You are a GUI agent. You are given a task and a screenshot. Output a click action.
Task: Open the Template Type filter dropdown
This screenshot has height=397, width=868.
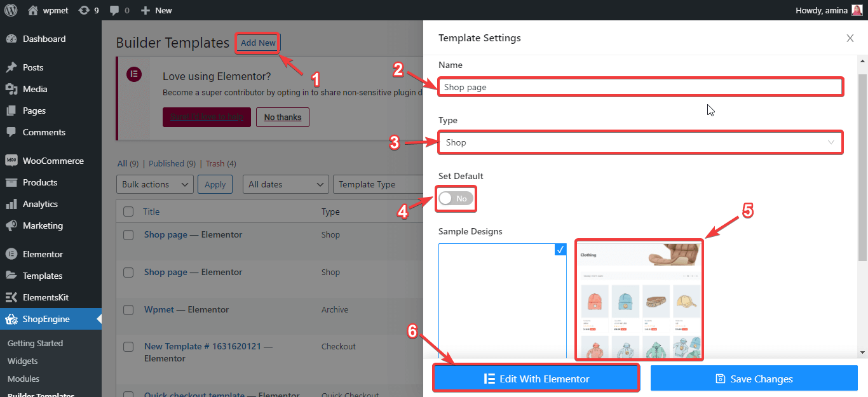click(378, 184)
